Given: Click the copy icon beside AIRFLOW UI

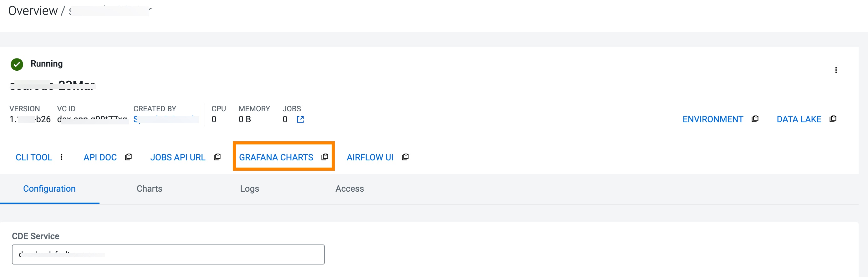Looking at the screenshot, I should [405, 157].
